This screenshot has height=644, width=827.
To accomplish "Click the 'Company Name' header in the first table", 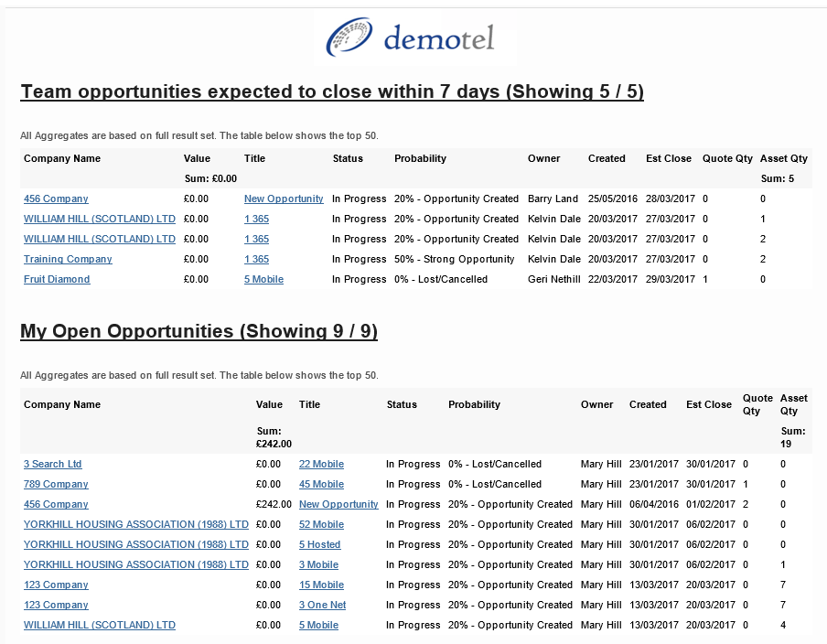I will 62,159.
